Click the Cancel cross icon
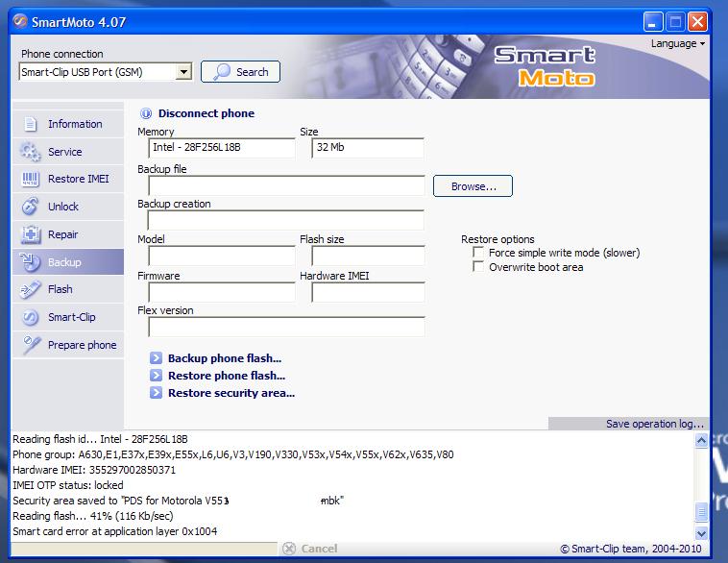 pyautogui.click(x=289, y=549)
